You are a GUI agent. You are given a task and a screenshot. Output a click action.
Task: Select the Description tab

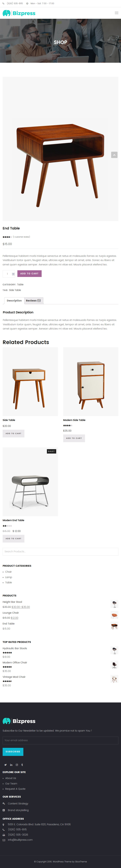point(14,301)
